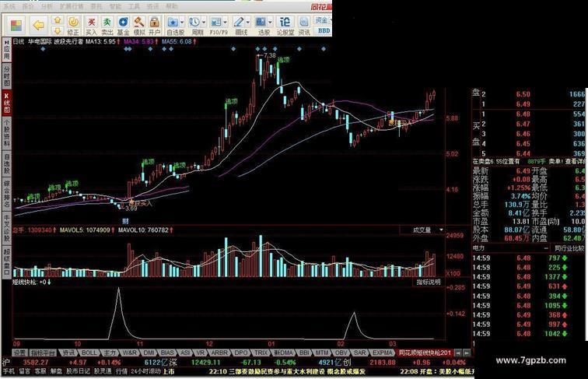
Task: Select the DMI indicator tab
Action: (149, 353)
